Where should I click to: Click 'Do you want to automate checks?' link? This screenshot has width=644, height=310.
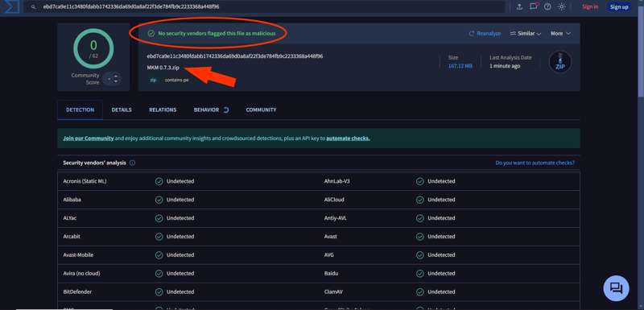[535, 163]
